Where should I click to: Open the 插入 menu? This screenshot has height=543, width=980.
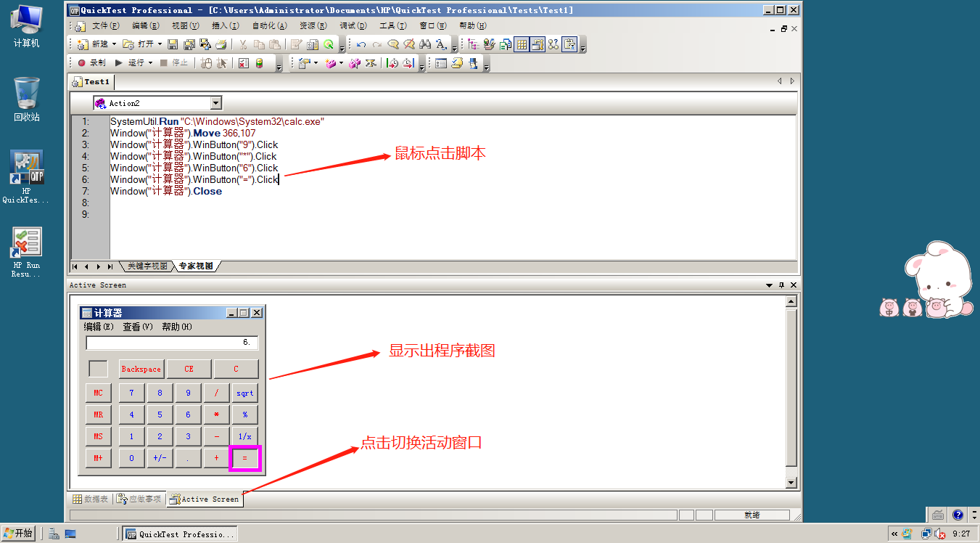coord(225,25)
